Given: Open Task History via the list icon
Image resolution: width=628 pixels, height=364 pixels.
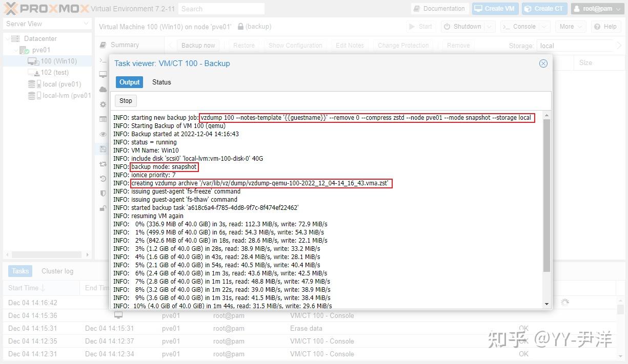Looking at the screenshot, I should pyautogui.click(x=103, y=119).
